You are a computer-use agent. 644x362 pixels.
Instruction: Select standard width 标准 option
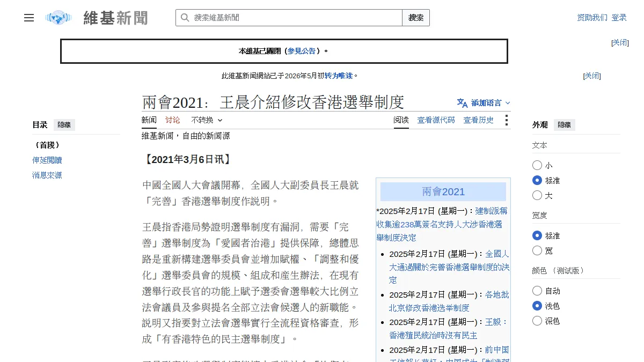[537, 235]
